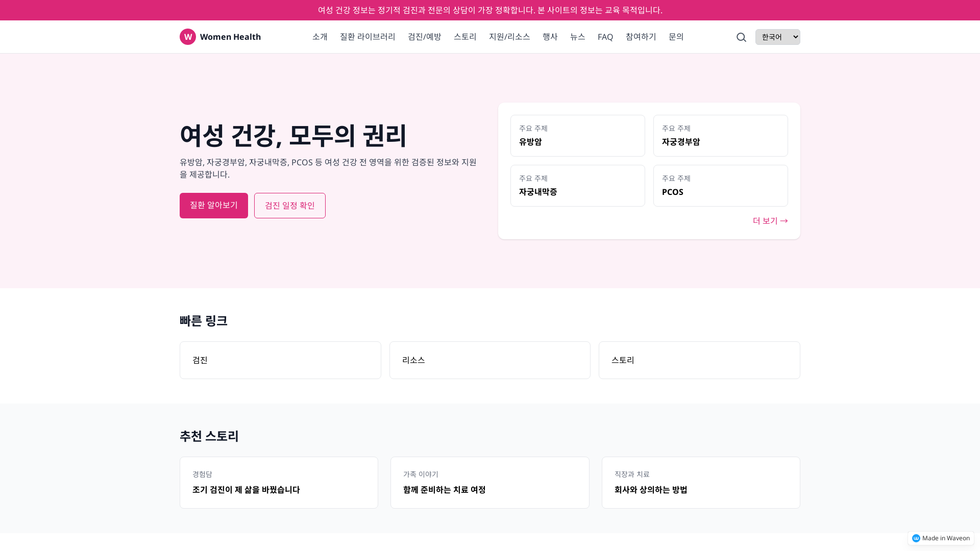The width and height of the screenshot is (980, 551).
Task: Expand the 검진/예방 navigation menu
Action: 424,37
